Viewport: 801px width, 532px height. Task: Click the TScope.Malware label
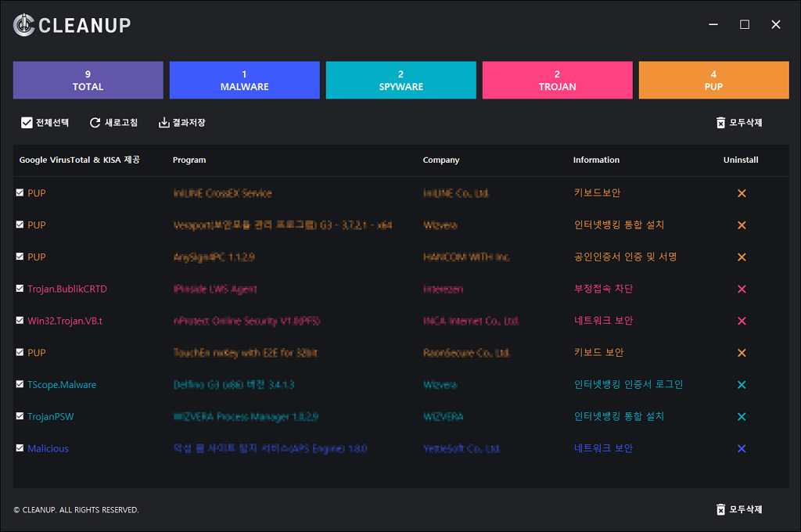pyautogui.click(x=62, y=385)
